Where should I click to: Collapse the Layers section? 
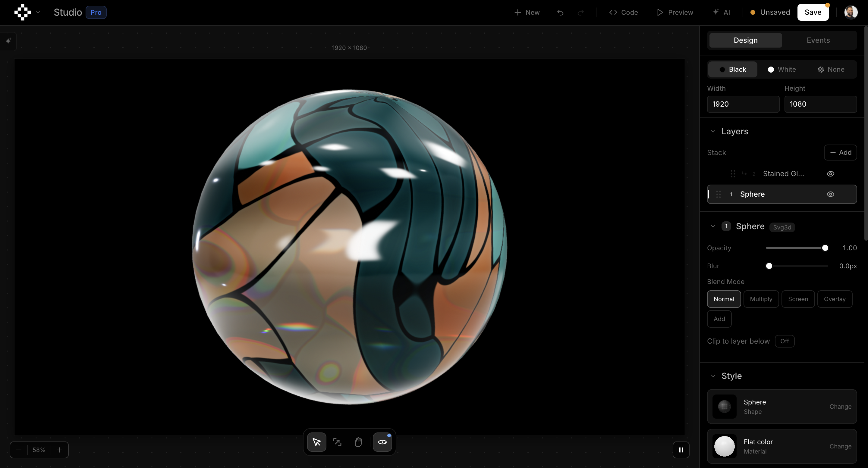coord(713,131)
